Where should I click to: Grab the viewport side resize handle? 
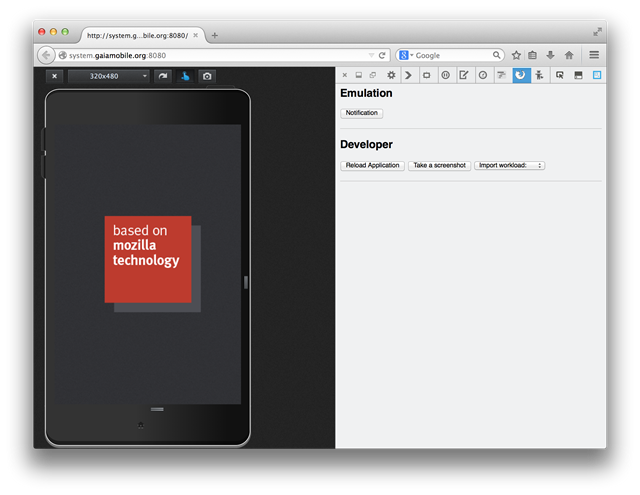(246, 282)
